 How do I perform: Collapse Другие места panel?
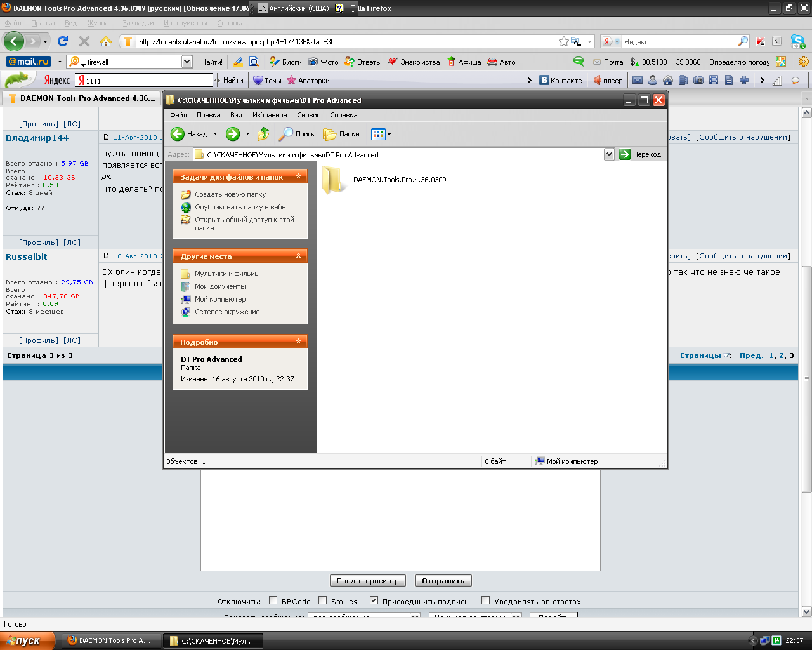[298, 256]
